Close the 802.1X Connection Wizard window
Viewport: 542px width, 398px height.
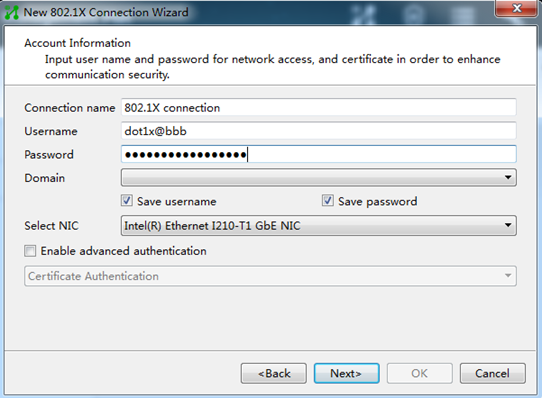click(x=517, y=8)
